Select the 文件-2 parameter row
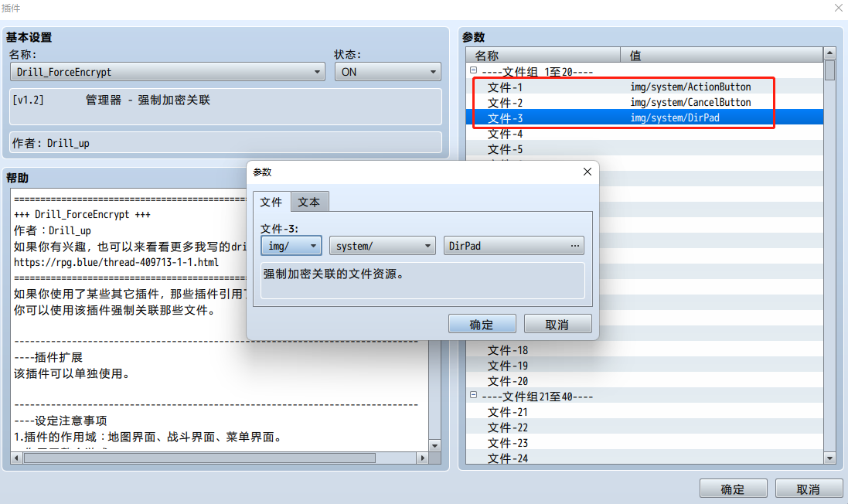The width and height of the screenshot is (848, 504). point(645,102)
